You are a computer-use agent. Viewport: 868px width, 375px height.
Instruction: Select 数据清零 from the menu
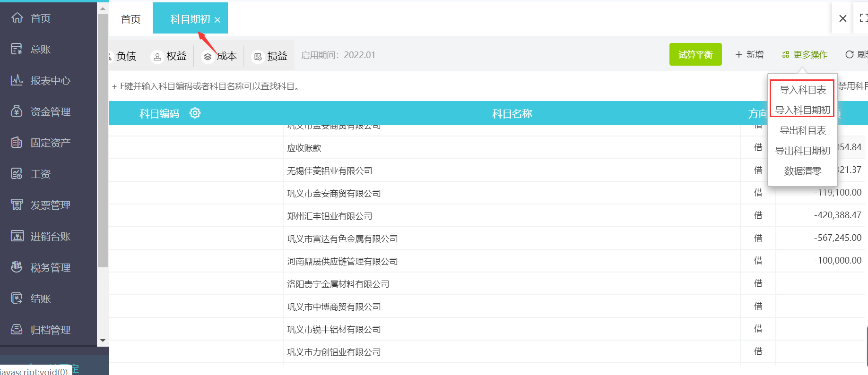pyautogui.click(x=802, y=171)
